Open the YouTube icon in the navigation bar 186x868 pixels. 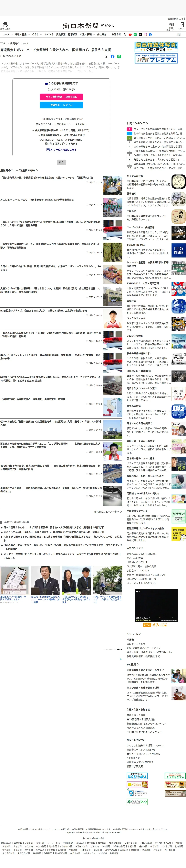pos(130,34)
